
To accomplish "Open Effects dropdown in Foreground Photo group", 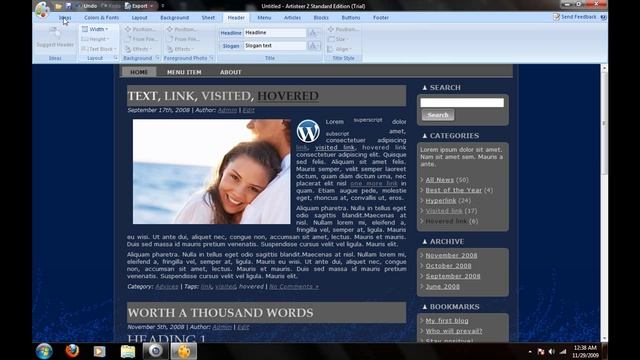I will click(180, 49).
